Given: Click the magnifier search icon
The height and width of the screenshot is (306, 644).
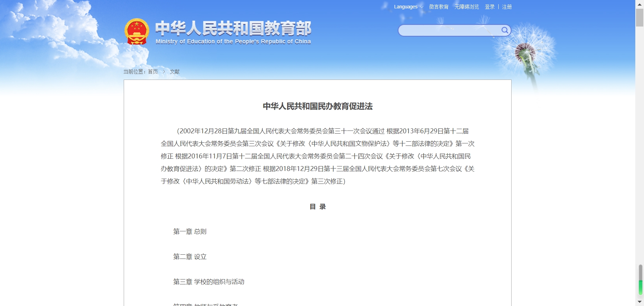Looking at the screenshot, I should point(505,30).
